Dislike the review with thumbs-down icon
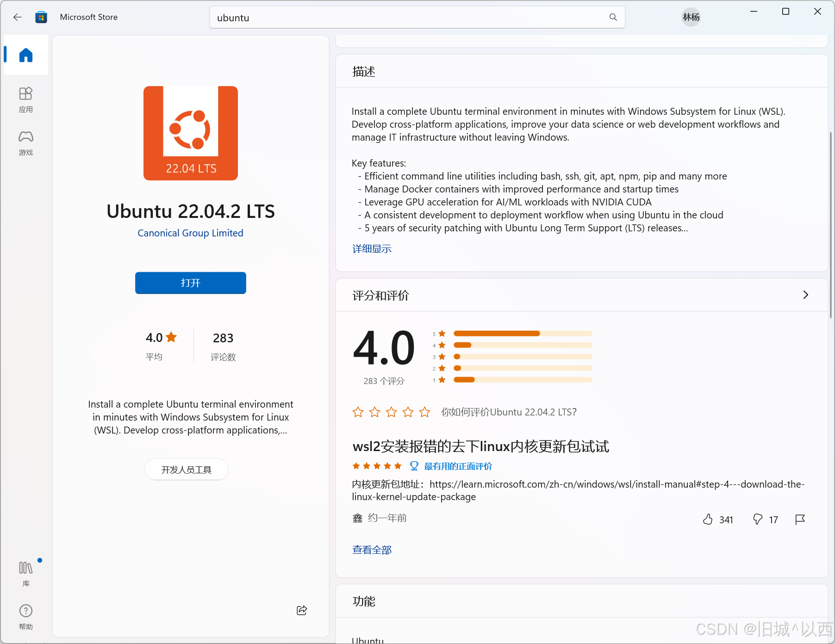This screenshot has width=835, height=644. (x=758, y=520)
